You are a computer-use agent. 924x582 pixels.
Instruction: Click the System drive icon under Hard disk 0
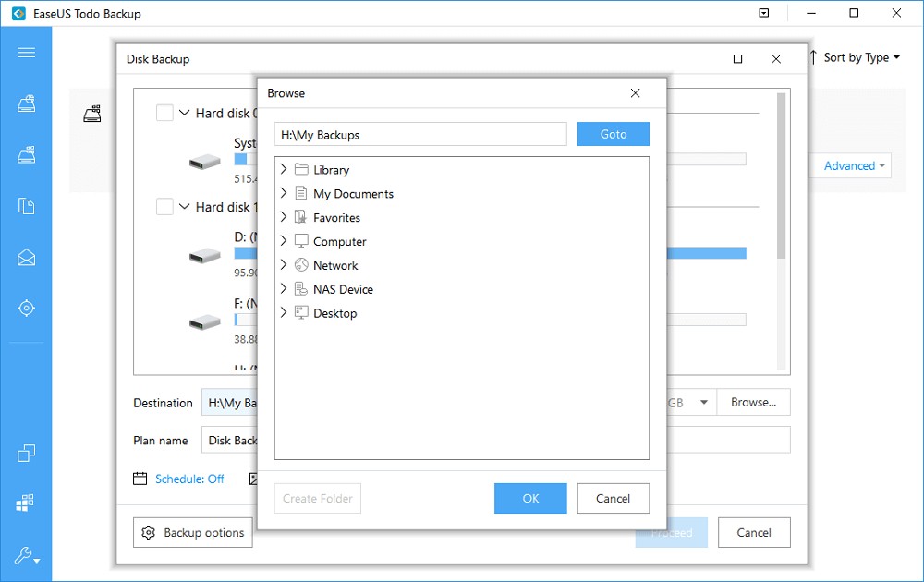[x=204, y=162]
